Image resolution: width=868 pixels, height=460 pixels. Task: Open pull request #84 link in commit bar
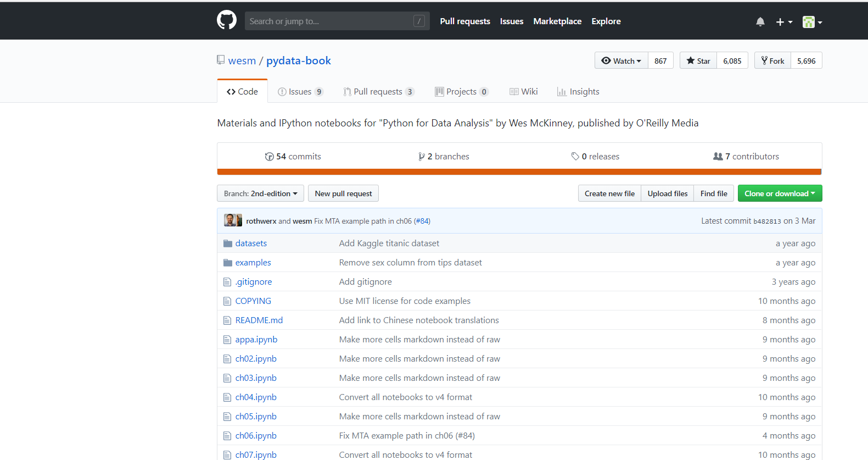[x=422, y=221]
